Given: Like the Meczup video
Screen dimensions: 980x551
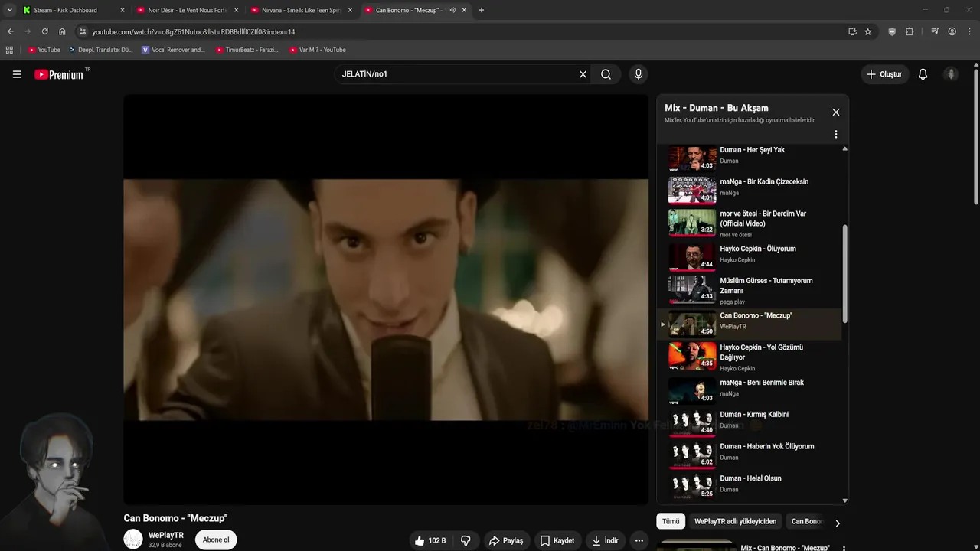Looking at the screenshot, I should 430,540.
